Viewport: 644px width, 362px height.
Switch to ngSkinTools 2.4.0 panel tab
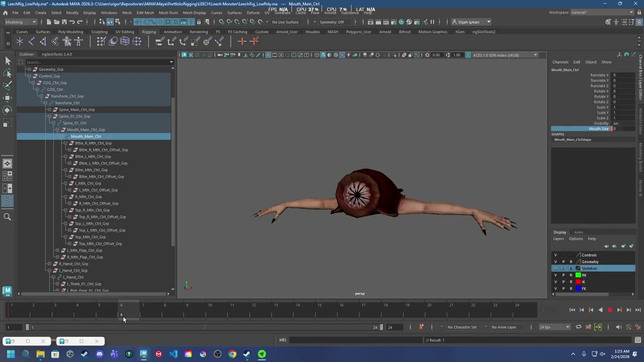[57, 54]
